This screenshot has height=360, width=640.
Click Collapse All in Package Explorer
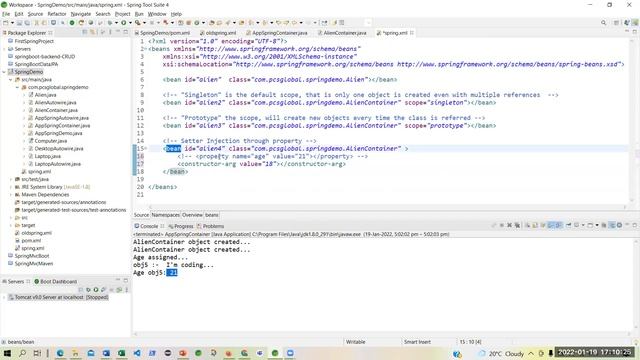coord(85,32)
